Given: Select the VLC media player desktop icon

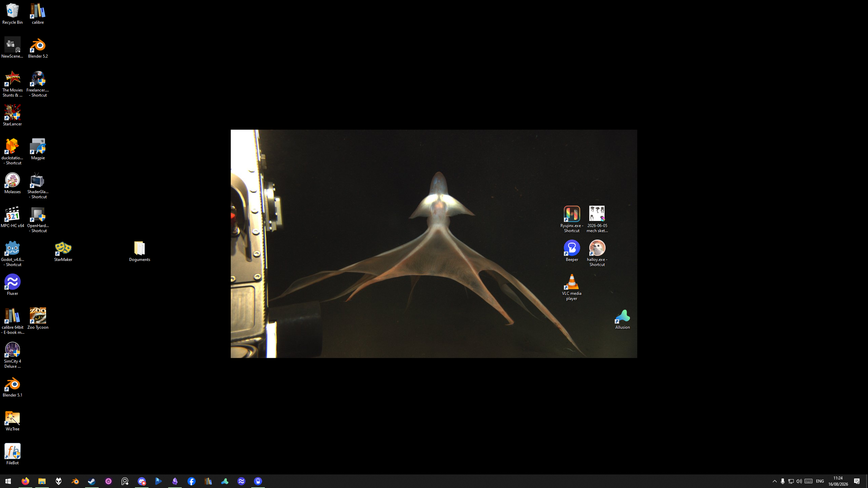Looking at the screenshot, I should click(x=572, y=287).
